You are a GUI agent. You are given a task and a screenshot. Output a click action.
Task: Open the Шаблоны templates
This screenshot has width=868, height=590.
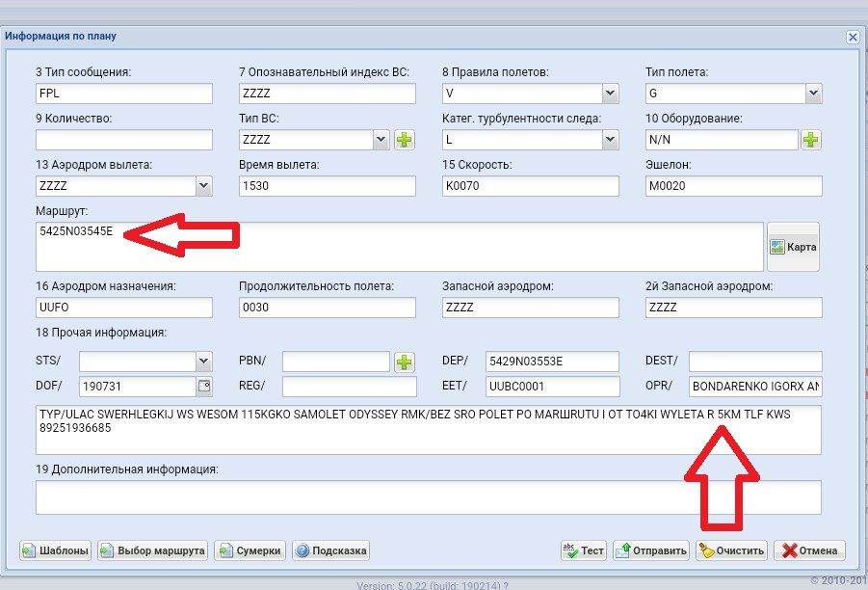click(55, 550)
